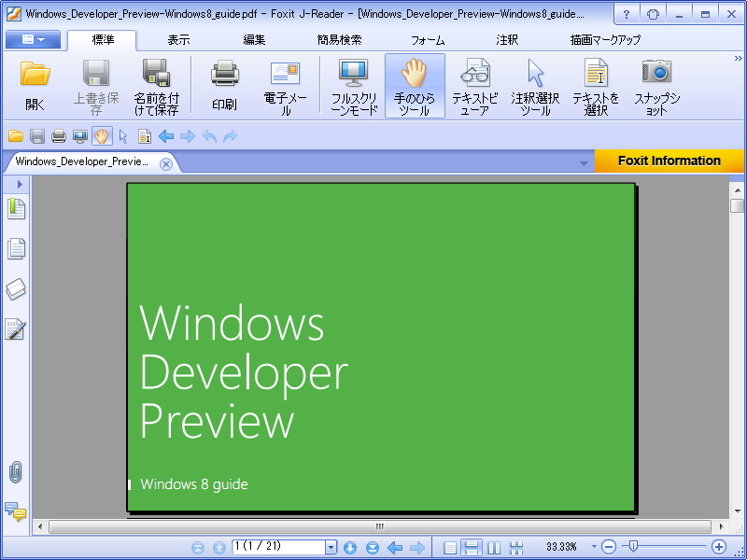Expand the left navigation pane arrow
The width and height of the screenshot is (747, 560).
pyautogui.click(x=19, y=184)
